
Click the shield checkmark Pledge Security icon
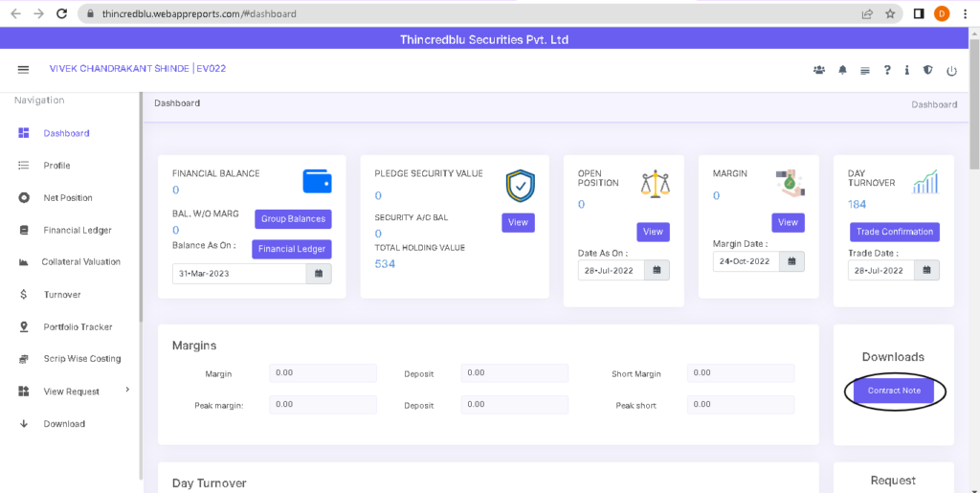pyautogui.click(x=520, y=186)
